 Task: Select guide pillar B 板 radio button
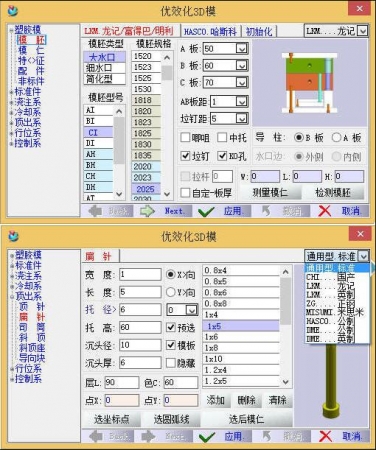(299, 138)
